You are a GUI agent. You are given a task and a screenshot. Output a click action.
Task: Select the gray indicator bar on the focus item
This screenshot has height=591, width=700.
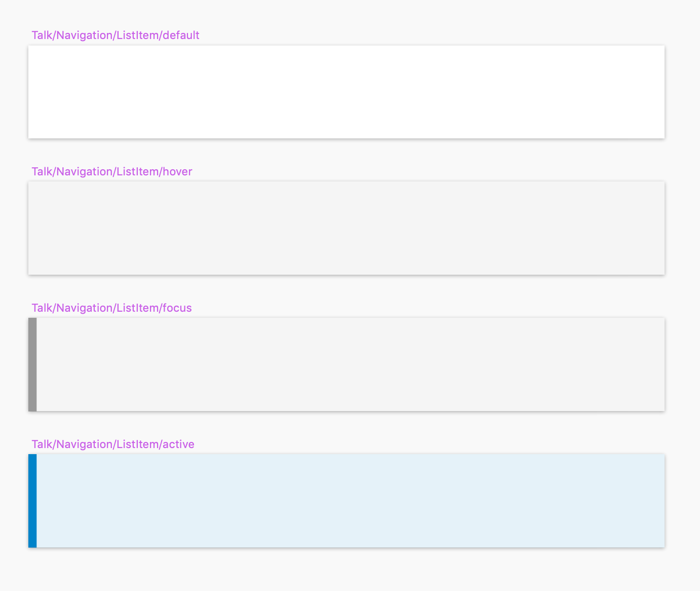pos(32,364)
